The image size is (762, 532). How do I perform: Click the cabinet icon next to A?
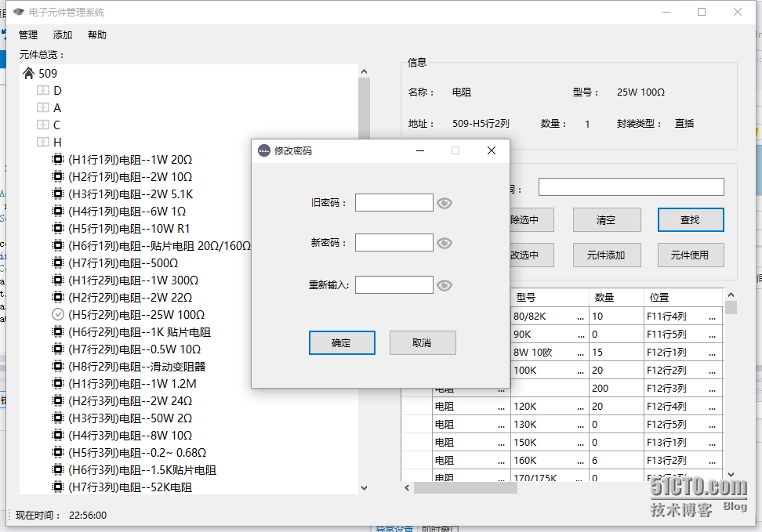point(43,107)
